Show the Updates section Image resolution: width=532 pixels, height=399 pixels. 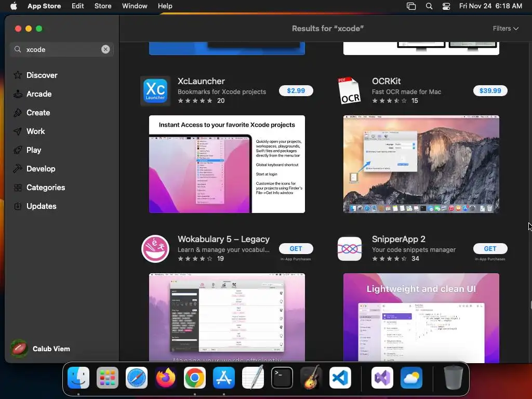62,206
